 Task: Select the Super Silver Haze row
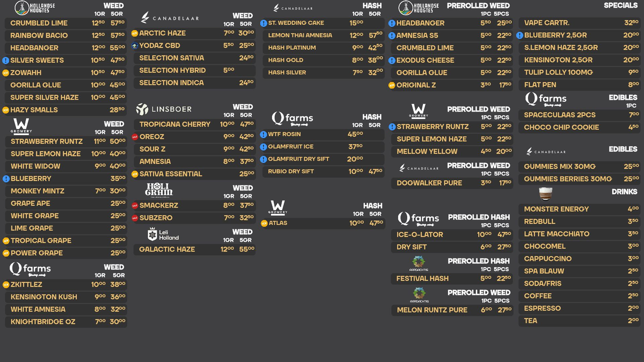(66, 98)
